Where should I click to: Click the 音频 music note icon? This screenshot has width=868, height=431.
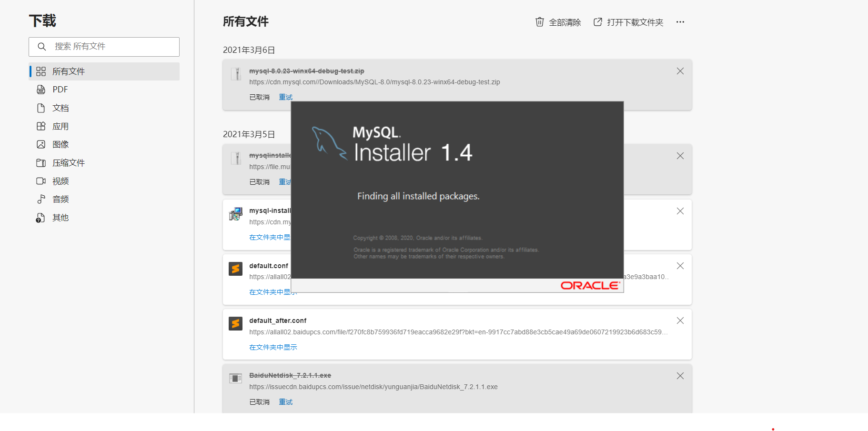41,199
